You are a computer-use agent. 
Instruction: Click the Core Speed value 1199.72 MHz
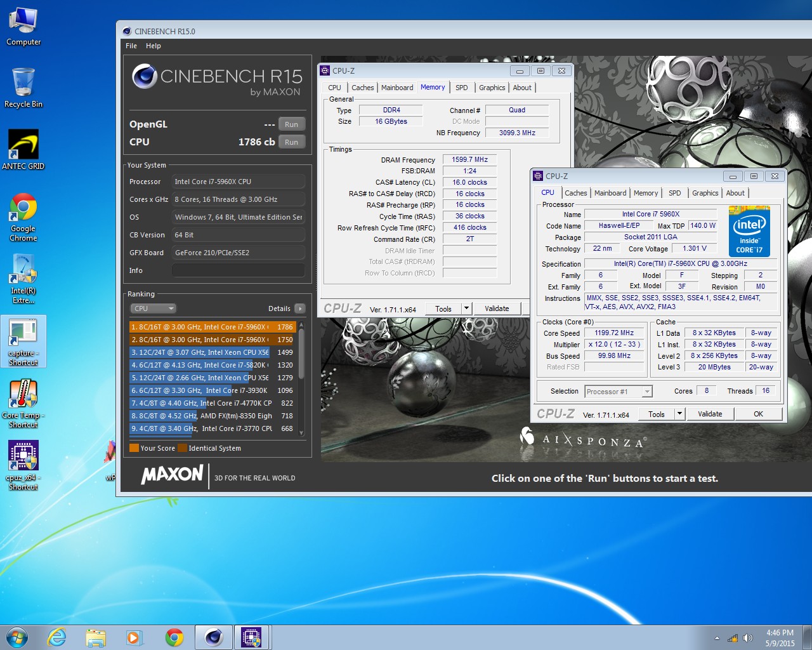614,333
